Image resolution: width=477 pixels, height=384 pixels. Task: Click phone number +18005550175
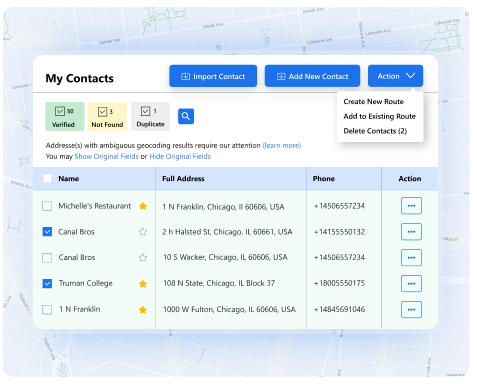pos(339,283)
